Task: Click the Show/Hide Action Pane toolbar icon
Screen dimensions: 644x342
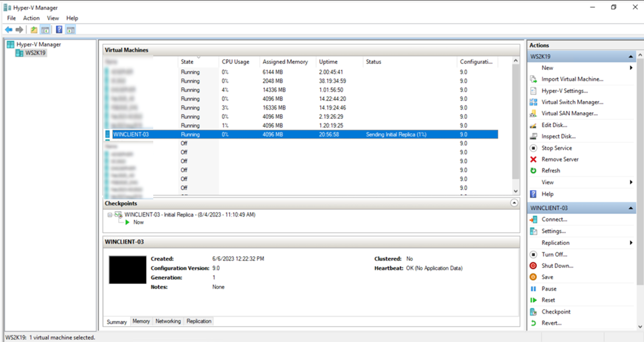Action: 71,30
